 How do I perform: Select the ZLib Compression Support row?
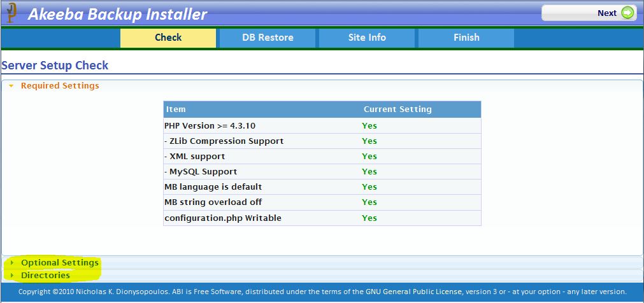point(322,141)
